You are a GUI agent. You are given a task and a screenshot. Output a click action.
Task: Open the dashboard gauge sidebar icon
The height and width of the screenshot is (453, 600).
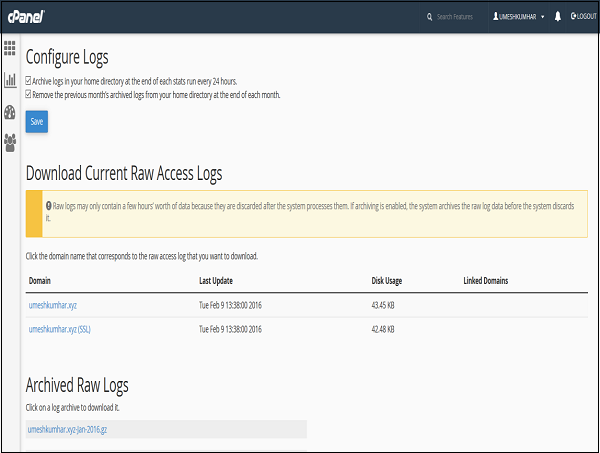(x=10, y=111)
